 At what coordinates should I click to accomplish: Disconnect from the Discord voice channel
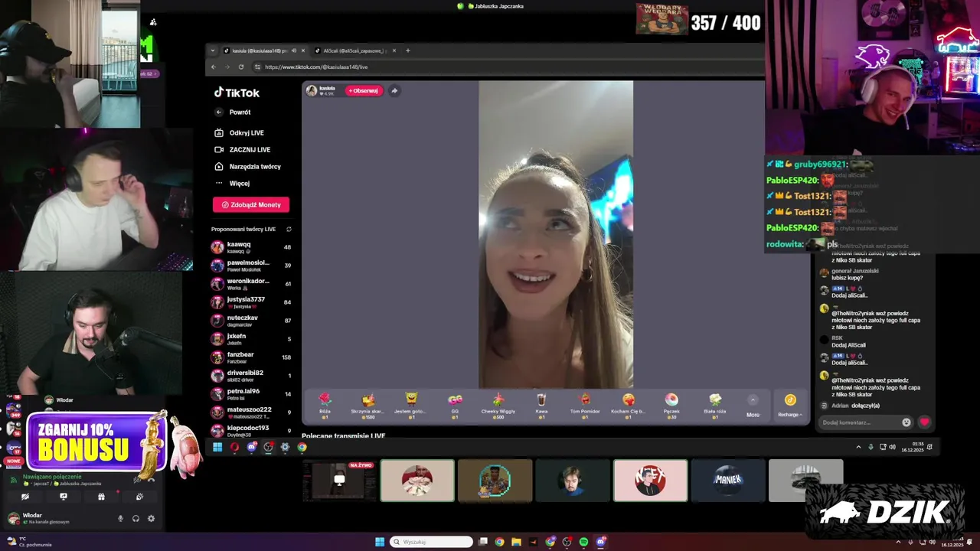(150, 480)
